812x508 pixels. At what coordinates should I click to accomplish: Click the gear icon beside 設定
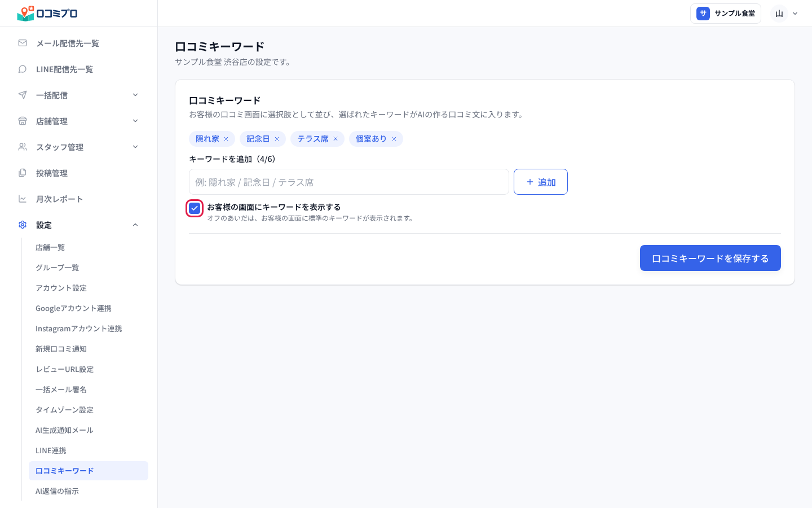[x=23, y=225]
